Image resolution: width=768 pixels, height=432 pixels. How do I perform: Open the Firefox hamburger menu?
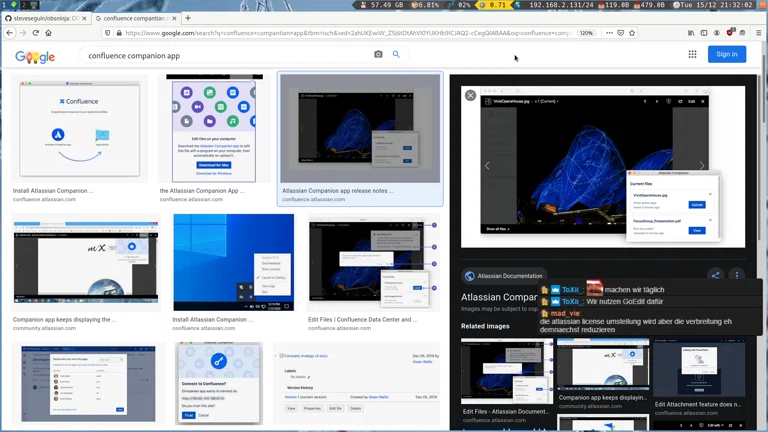758,33
